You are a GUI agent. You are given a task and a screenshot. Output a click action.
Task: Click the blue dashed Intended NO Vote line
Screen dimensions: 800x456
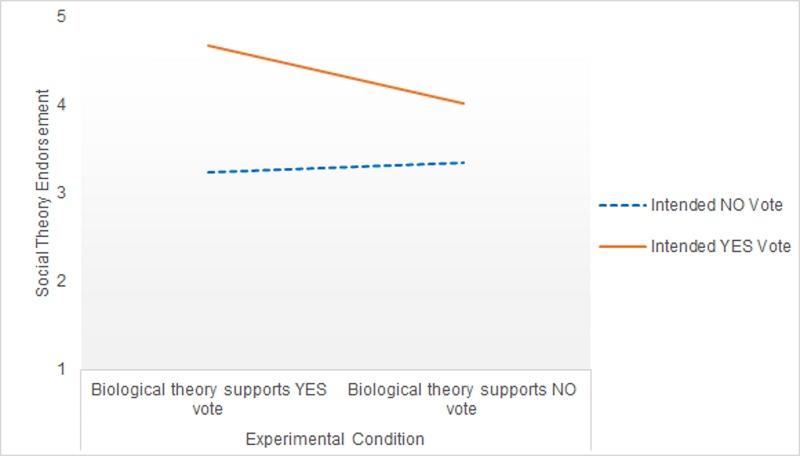click(335, 167)
